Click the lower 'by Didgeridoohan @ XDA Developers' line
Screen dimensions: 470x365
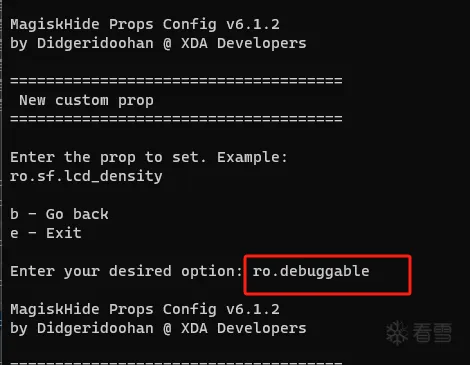coord(158,328)
